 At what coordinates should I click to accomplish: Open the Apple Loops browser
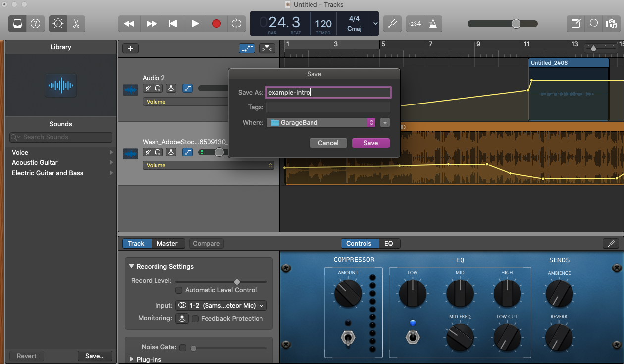(593, 24)
